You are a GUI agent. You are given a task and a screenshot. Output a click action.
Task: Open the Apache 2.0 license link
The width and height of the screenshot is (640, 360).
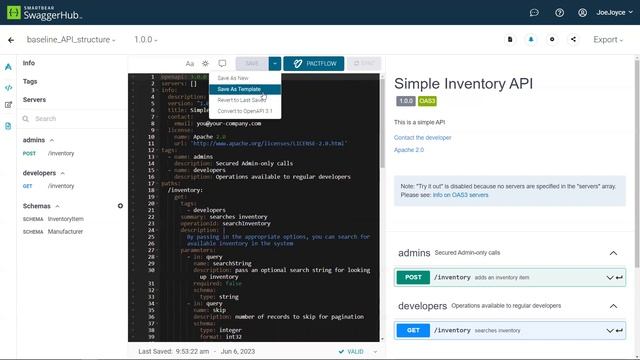(409, 150)
